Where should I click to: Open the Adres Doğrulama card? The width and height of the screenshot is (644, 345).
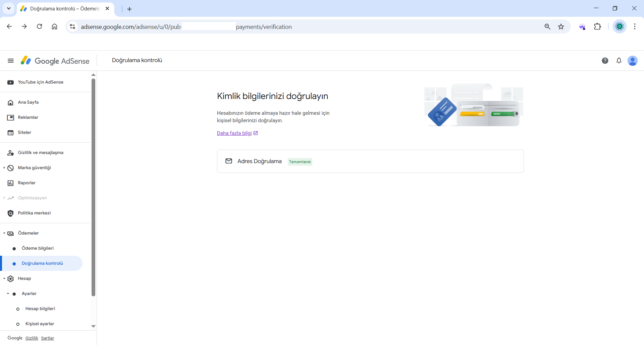370,161
